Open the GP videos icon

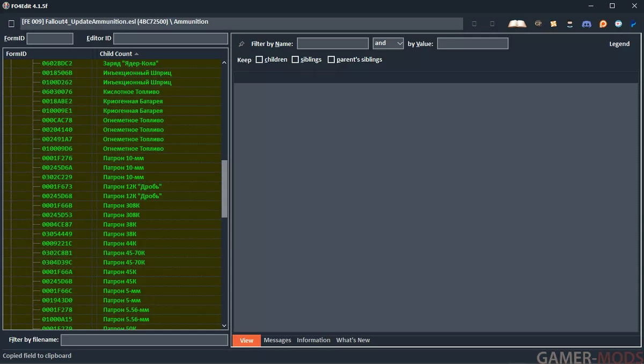[x=538, y=24]
